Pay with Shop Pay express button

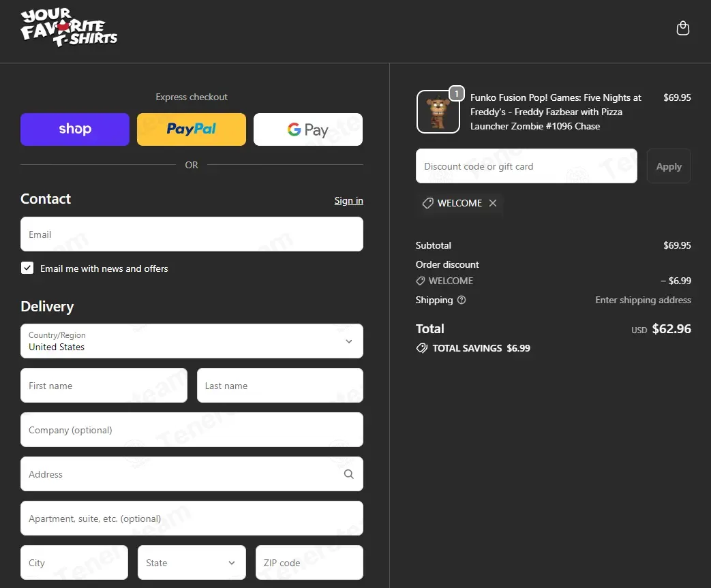tap(75, 129)
